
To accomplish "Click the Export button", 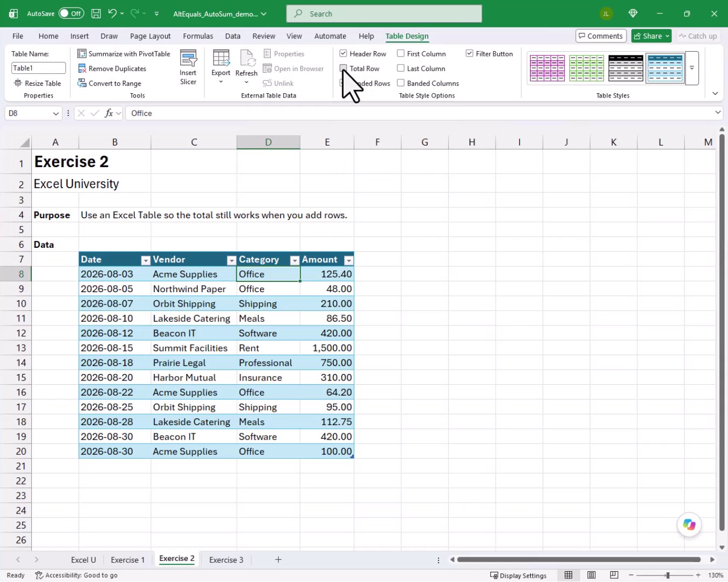I will [221, 67].
